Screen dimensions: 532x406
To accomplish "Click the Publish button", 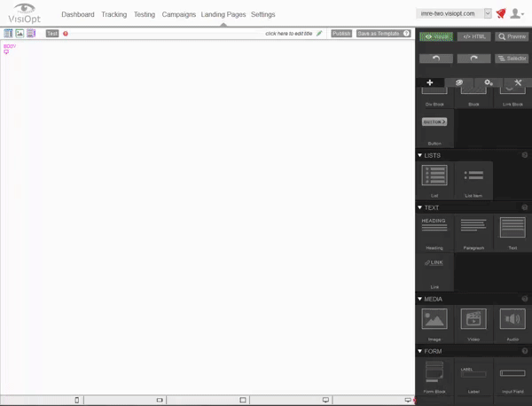I will point(341,34).
